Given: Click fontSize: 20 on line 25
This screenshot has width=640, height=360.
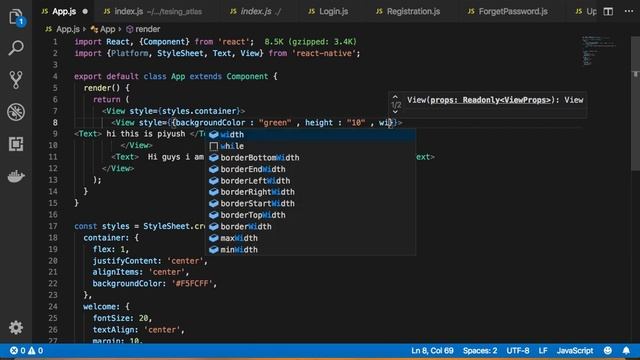Looking at the screenshot, I should [122, 318].
